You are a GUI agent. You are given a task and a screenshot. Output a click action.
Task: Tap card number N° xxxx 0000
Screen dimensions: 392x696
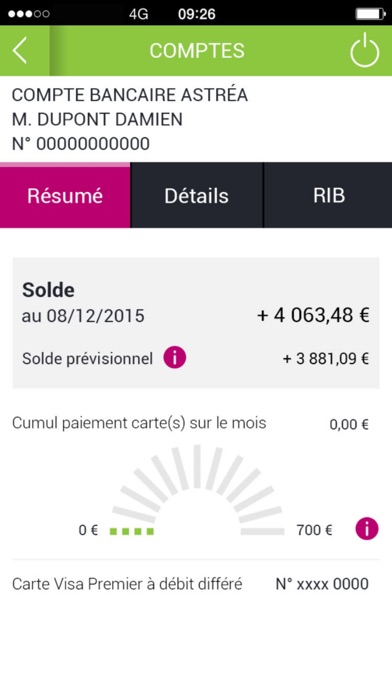pyautogui.click(x=322, y=584)
